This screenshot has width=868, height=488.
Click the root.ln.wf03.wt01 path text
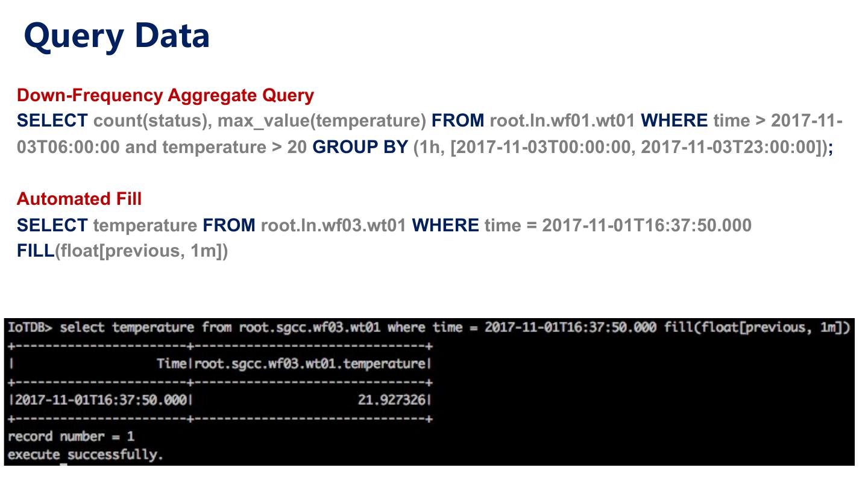coord(333,225)
